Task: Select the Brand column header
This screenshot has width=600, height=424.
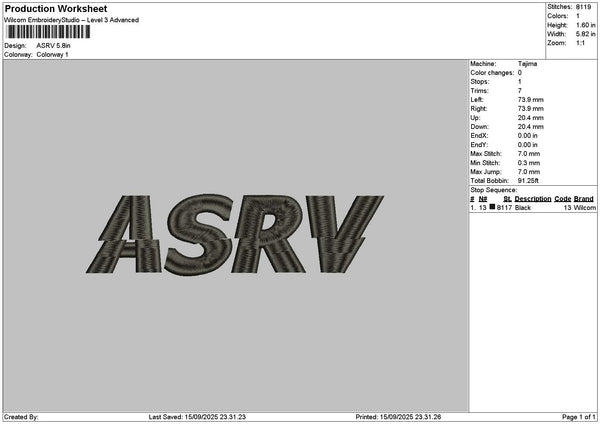Action: tap(585, 198)
